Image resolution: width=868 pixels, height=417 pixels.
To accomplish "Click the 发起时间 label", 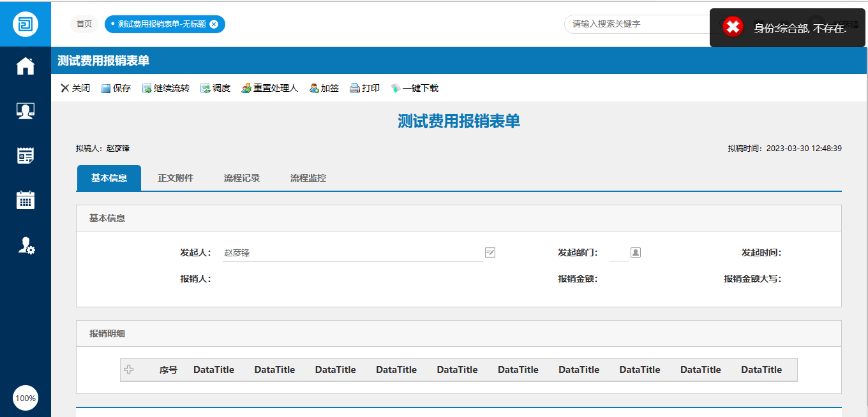I will (761, 252).
